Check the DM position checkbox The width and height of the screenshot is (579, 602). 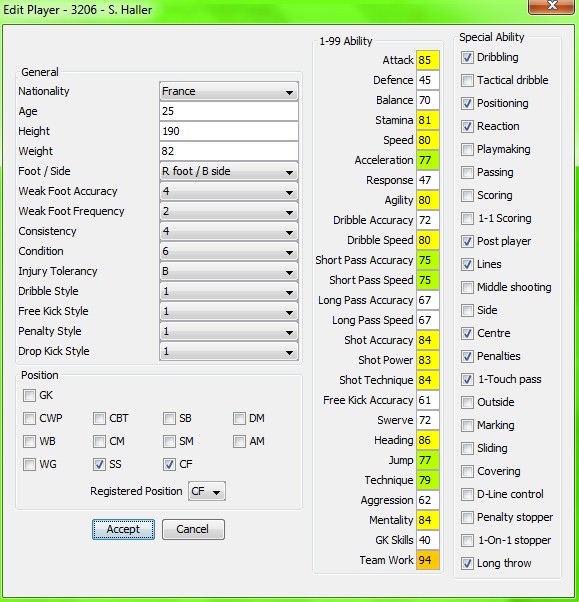tap(239, 418)
